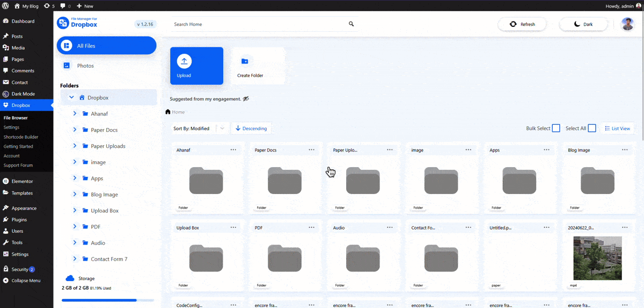The height and width of the screenshot is (308, 644).
Task: Expand the Paper Docs tree folder
Action: (x=75, y=130)
